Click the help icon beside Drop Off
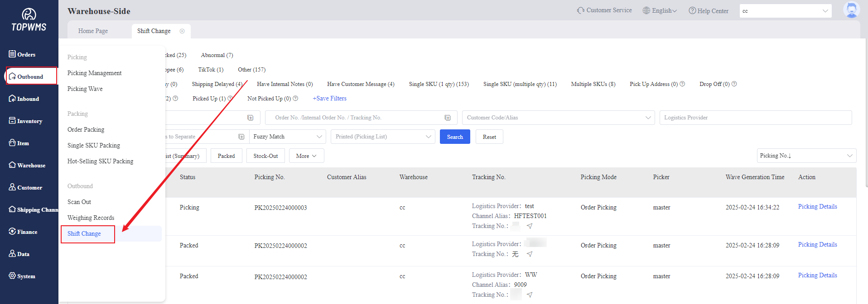 [734, 84]
